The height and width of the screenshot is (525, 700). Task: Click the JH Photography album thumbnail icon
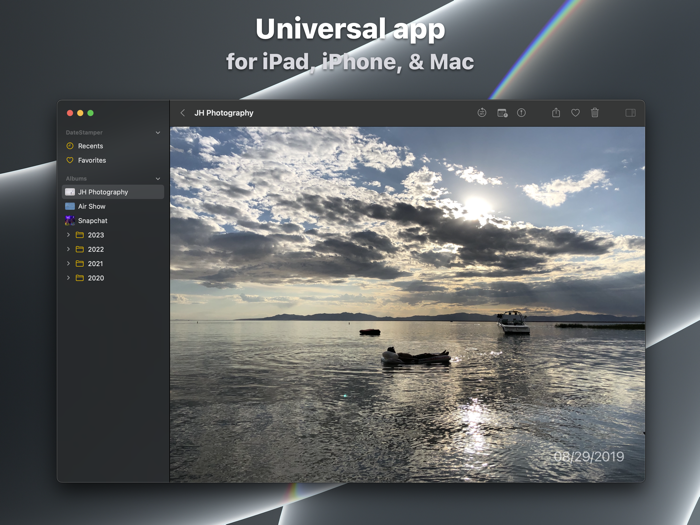pyautogui.click(x=70, y=192)
